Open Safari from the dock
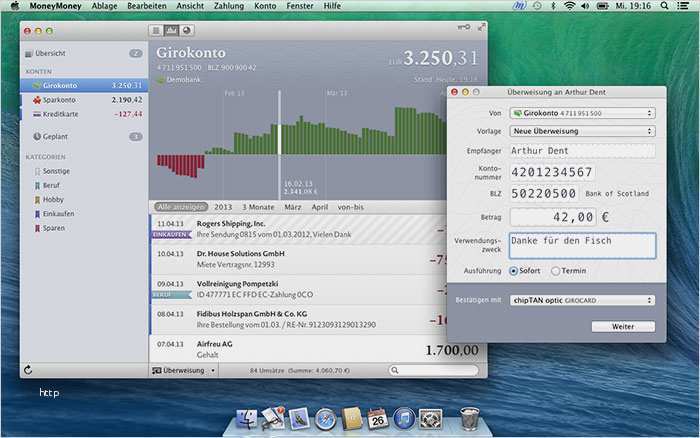The height and width of the screenshot is (438, 700). pos(325,419)
